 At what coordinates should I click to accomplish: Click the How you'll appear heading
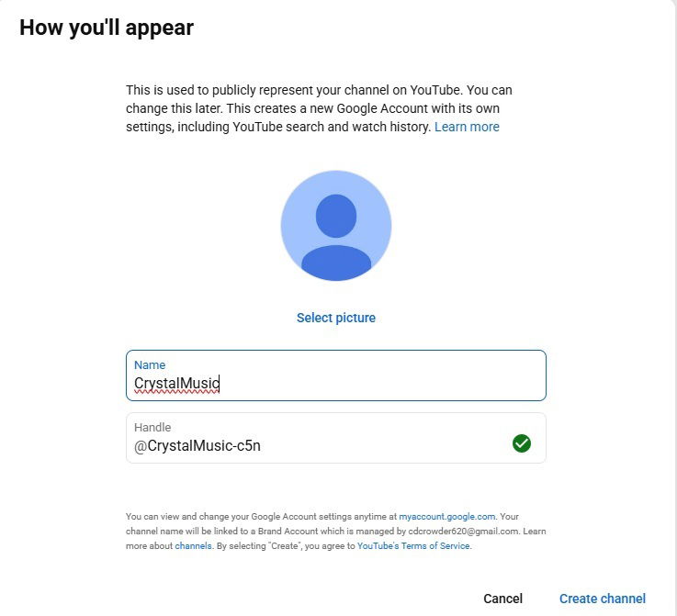(107, 28)
